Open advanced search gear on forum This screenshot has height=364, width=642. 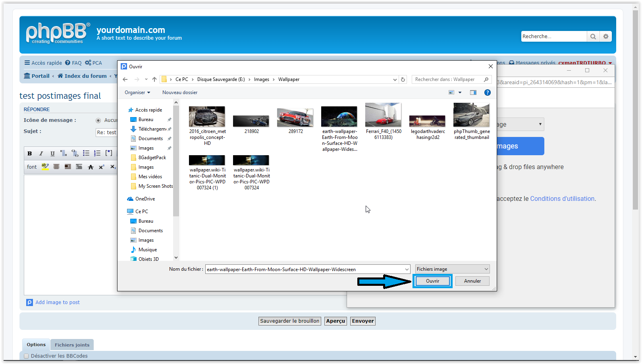click(606, 37)
